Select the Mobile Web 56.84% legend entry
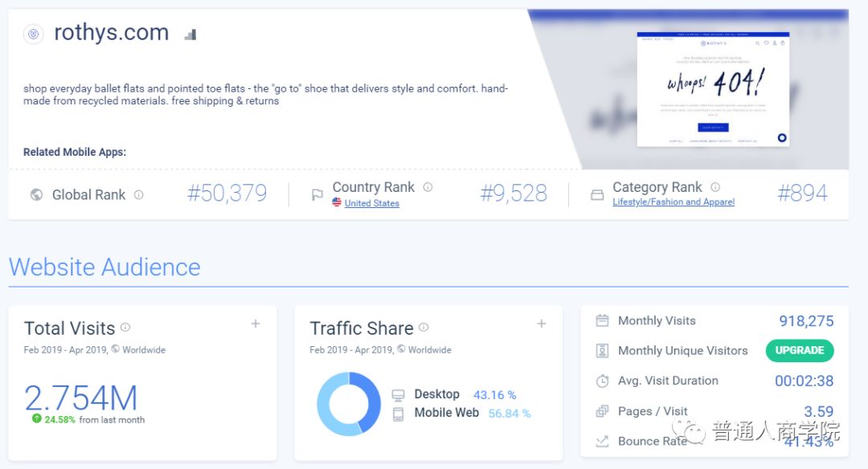868x469 pixels. [461, 413]
